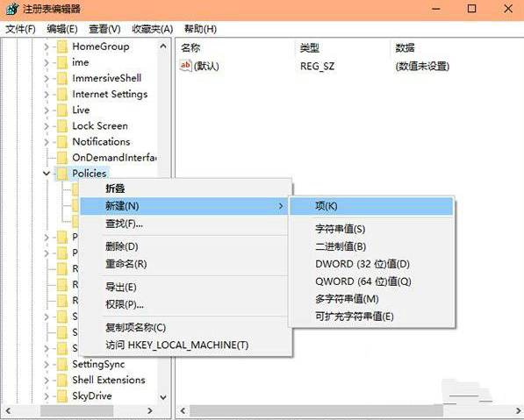
Task: Choose 访问 HKEY_LOCAL_MACHINE(T) in context menu
Action: (184, 345)
